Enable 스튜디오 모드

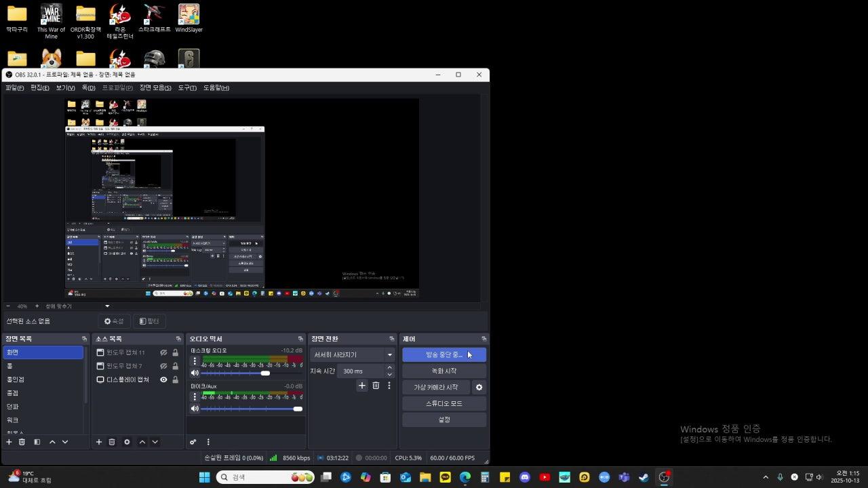[x=444, y=403]
